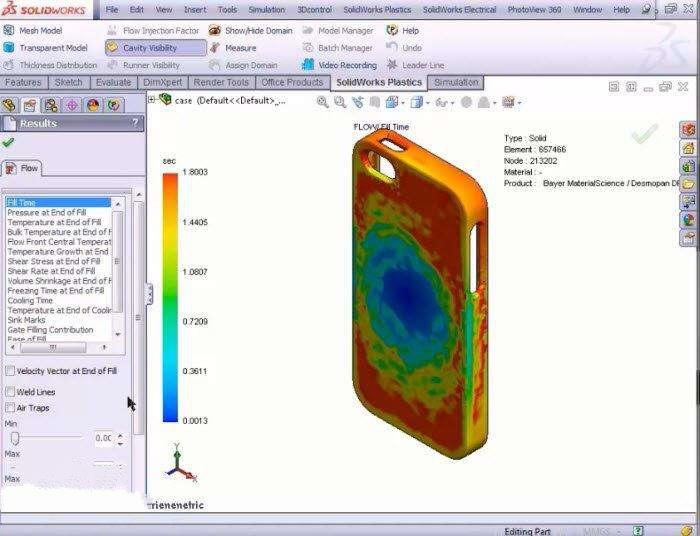Screen dimensions: 700x536
Task: Select the Flow results tab
Action: (x=22, y=168)
